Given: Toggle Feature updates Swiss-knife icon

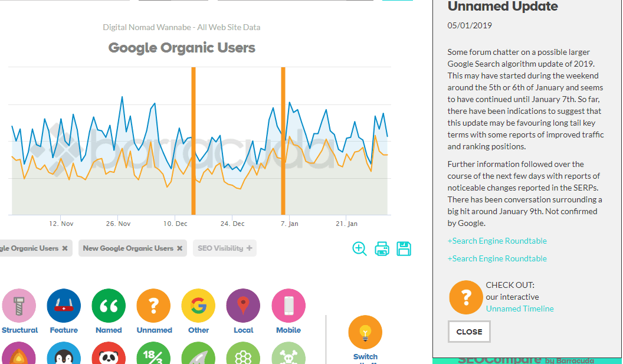Looking at the screenshot, I should point(64,306).
